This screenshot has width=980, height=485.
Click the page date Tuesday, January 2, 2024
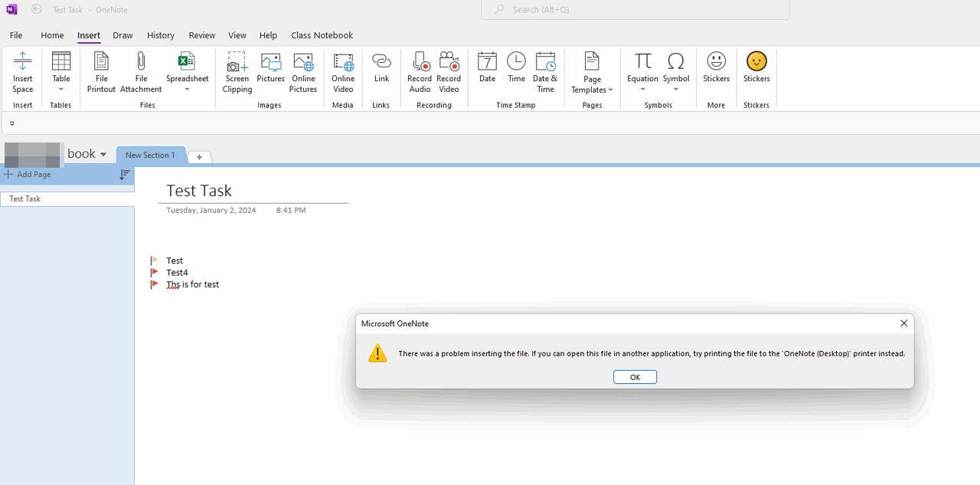click(211, 210)
